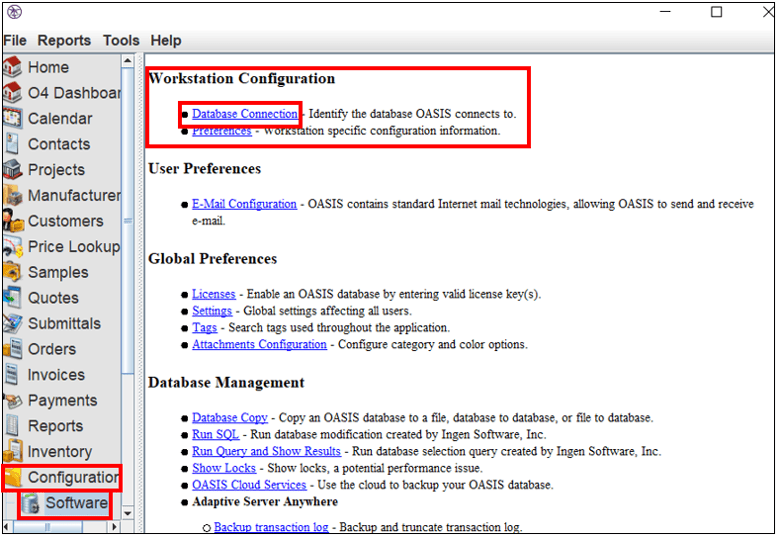The width and height of the screenshot is (778, 537).
Task: Minimize the application window
Action: point(665,12)
